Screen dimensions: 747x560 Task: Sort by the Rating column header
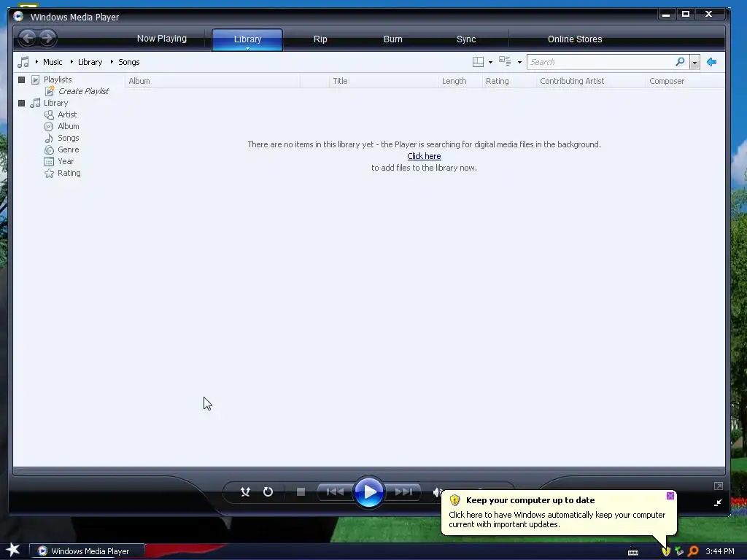point(509,81)
